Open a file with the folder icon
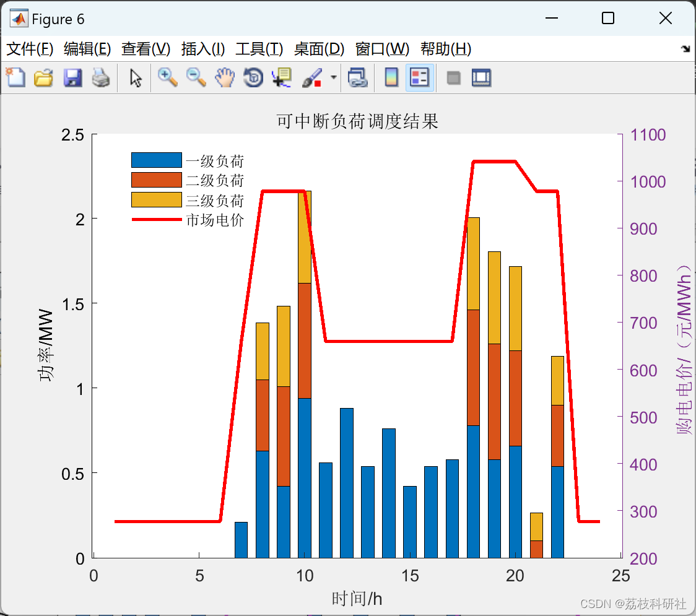696x616 pixels. coord(43,77)
